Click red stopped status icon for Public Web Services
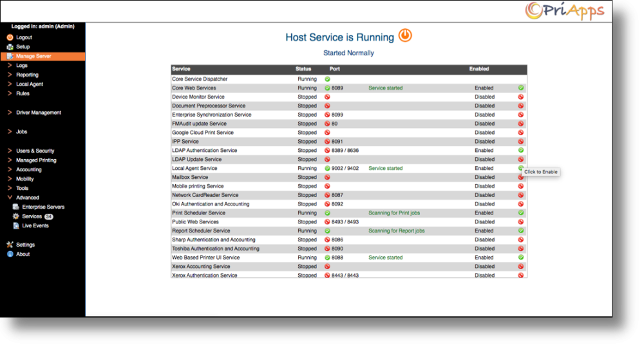Screen dimensions: 644x349 click(x=327, y=222)
